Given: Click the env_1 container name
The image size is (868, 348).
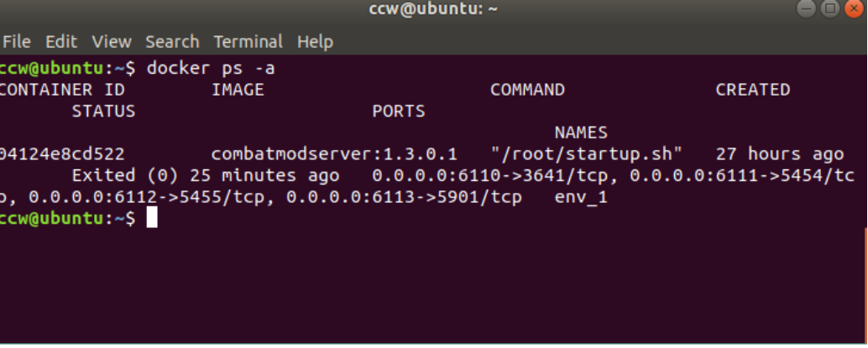Looking at the screenshot, I should click(x=581, y=197).
